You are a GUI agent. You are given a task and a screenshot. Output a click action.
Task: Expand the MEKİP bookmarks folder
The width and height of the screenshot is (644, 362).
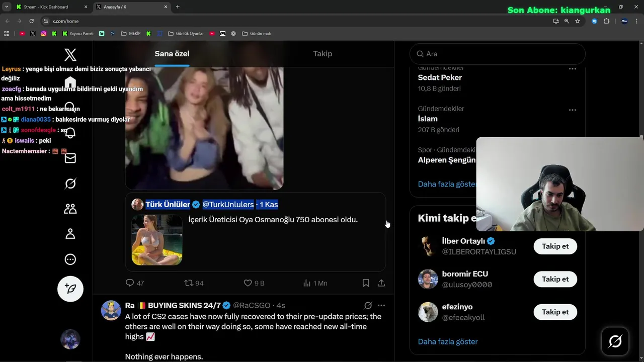[131, 34]
